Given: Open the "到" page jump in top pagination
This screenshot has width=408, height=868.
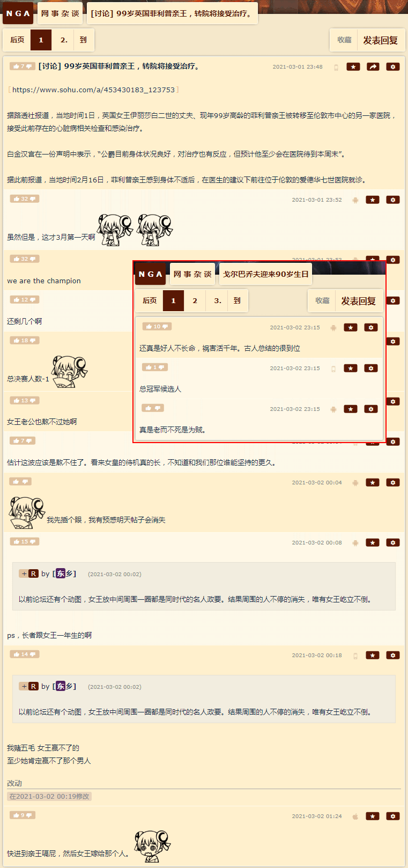Looking at the screenshot, I should [x=83, y=40].
